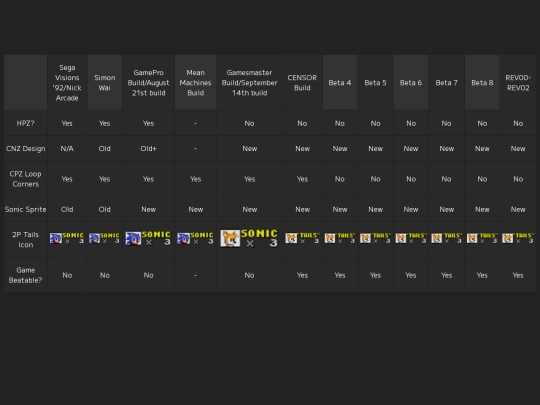Click Game Beatable dash under Mean Machines Build
The width and height of the screenshot is (540, 405).
pyautogui.click(x=195, y=275)
